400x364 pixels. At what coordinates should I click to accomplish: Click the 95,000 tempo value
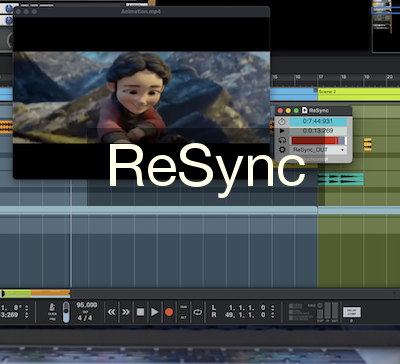pos(87,305)
